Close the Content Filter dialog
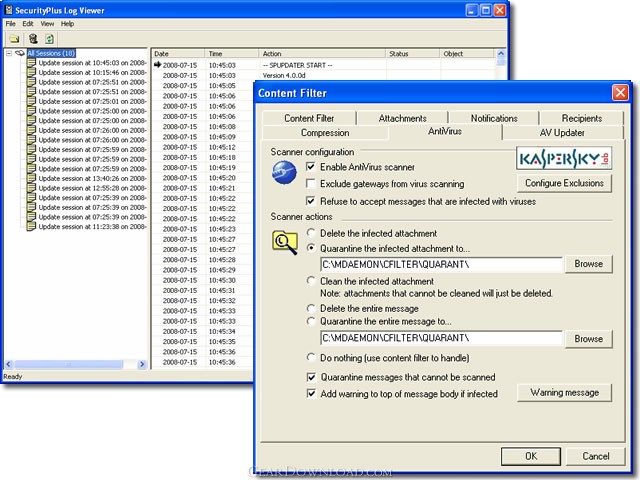640x480 pixels. point(620,93)
